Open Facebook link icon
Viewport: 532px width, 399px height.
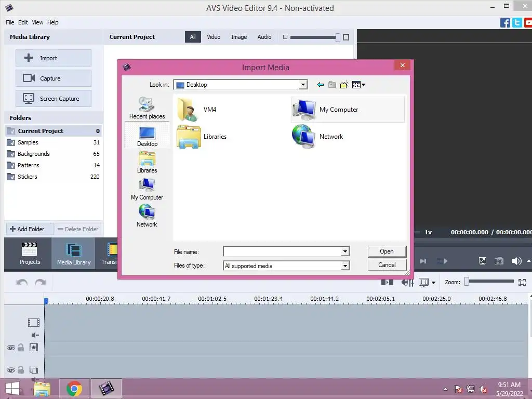(505, 23)
